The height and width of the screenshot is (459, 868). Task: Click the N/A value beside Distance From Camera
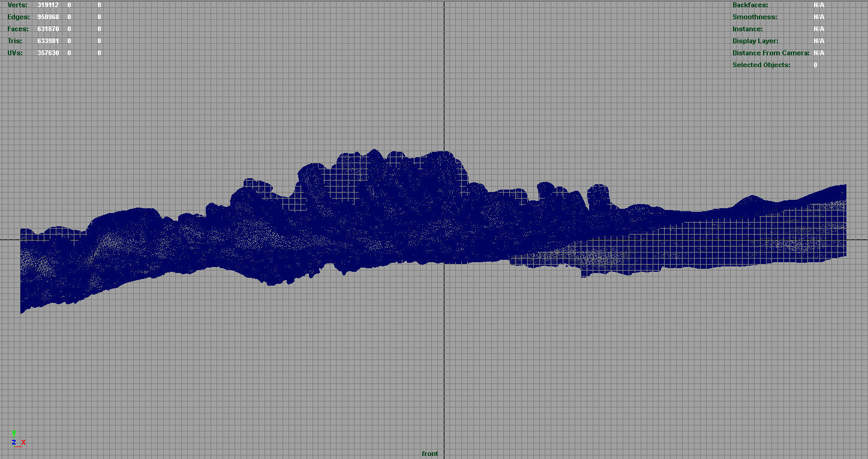[x=819, y=53]
